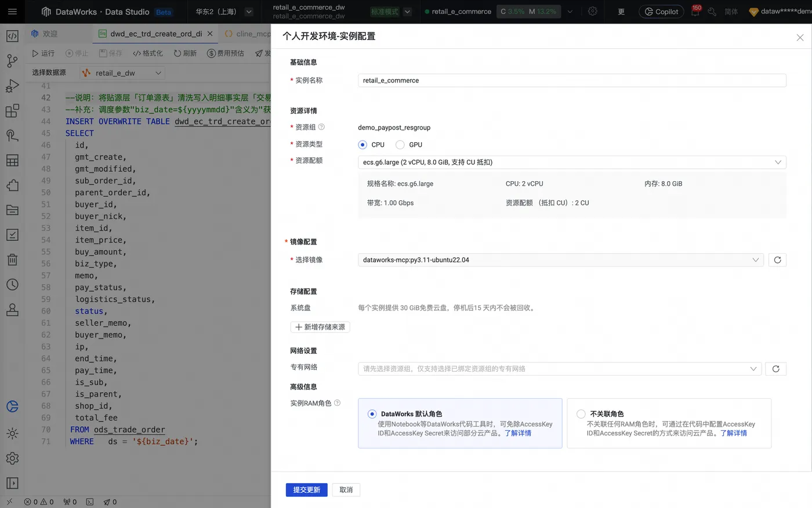Open the terminal icon in status bar
Image resolution: width=812 pixels, height=508 pixels.
click(x=90, y=502)
